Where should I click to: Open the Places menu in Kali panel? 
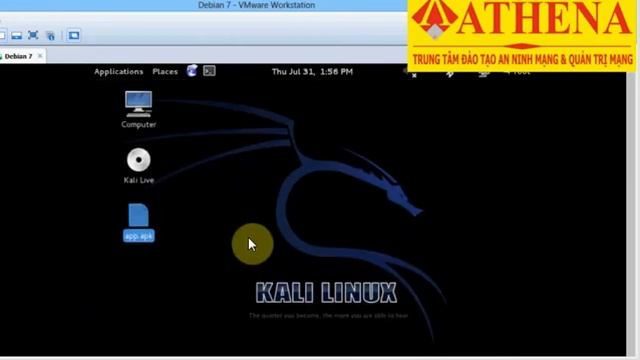point(165,71)
